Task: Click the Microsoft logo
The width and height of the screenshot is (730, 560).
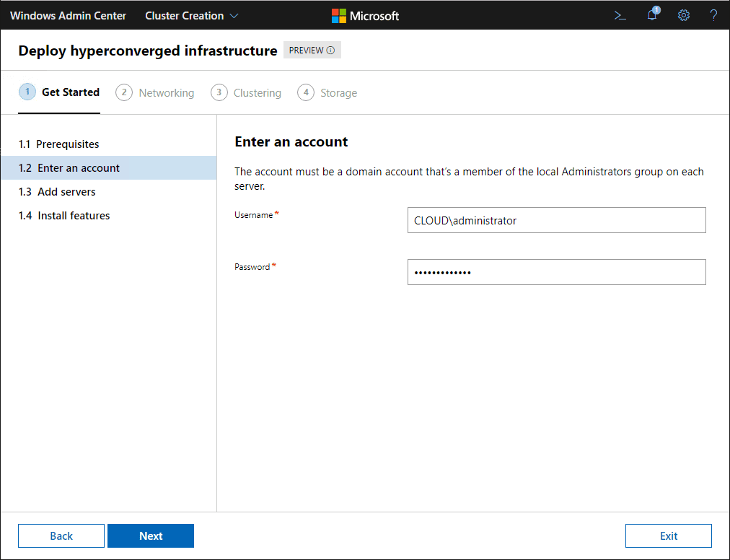Action: tap(365, 15)
